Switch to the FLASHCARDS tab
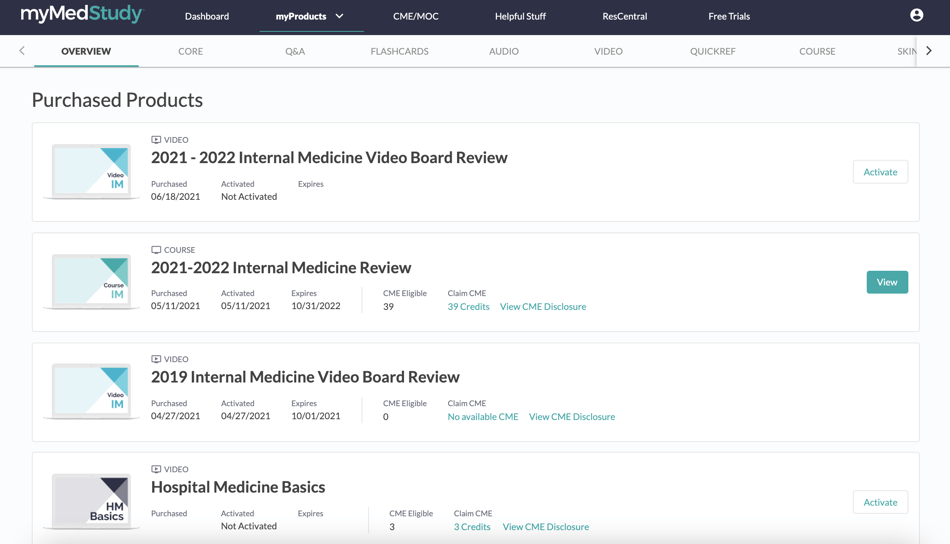950x544 pixels. [x=399, y=51]
